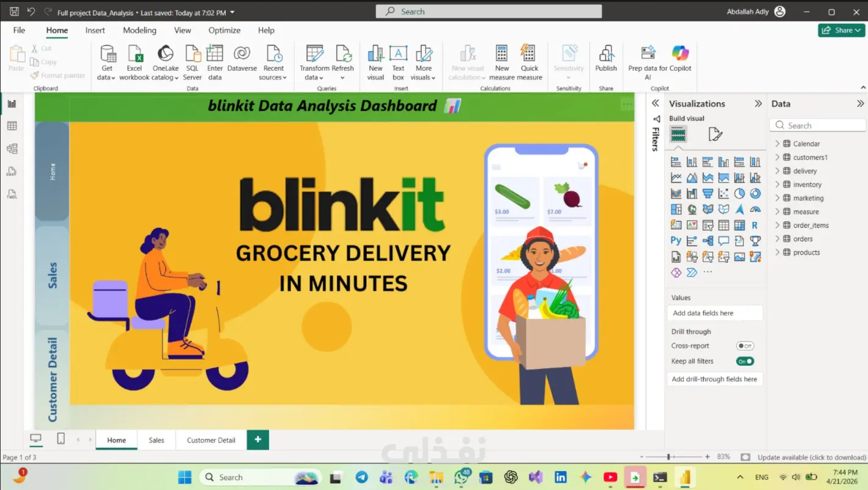
Task: Select the scatter chart visual
Action: point(723,194)
